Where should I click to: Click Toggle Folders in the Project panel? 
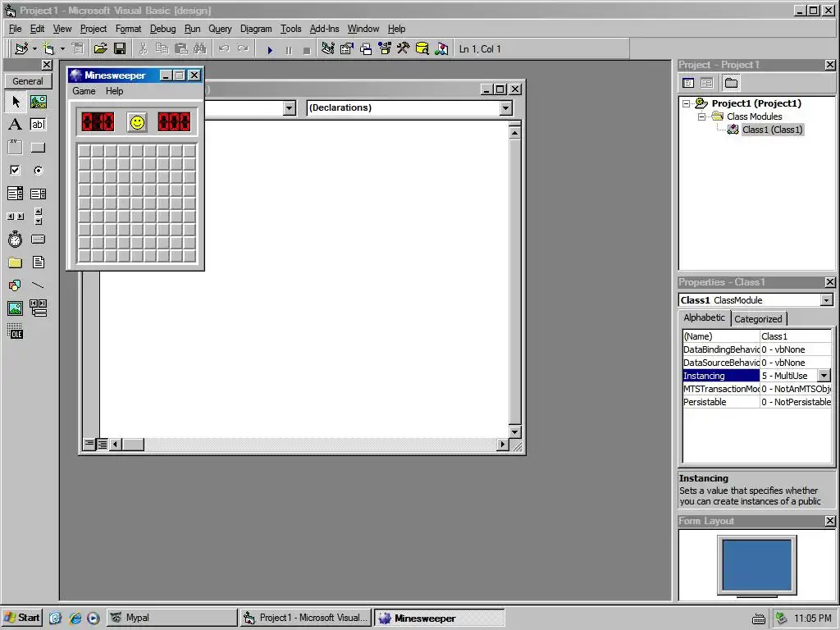pos(731,83)
